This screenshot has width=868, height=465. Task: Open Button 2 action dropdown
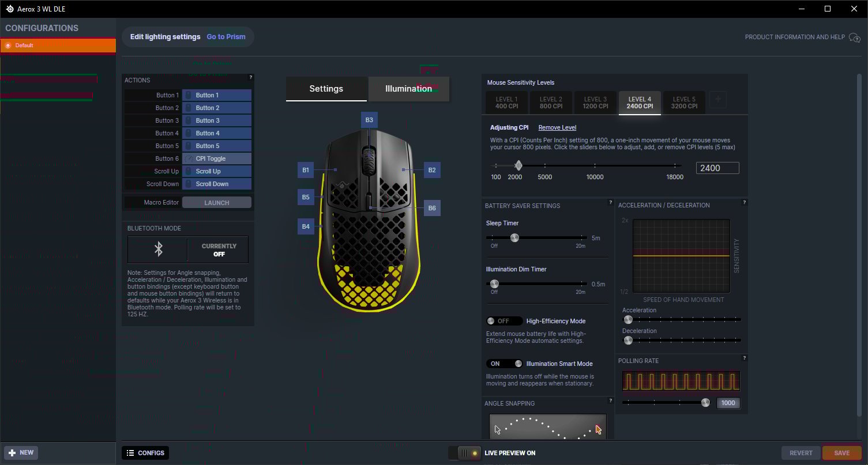pyautogui.click(x=217, y=108)
